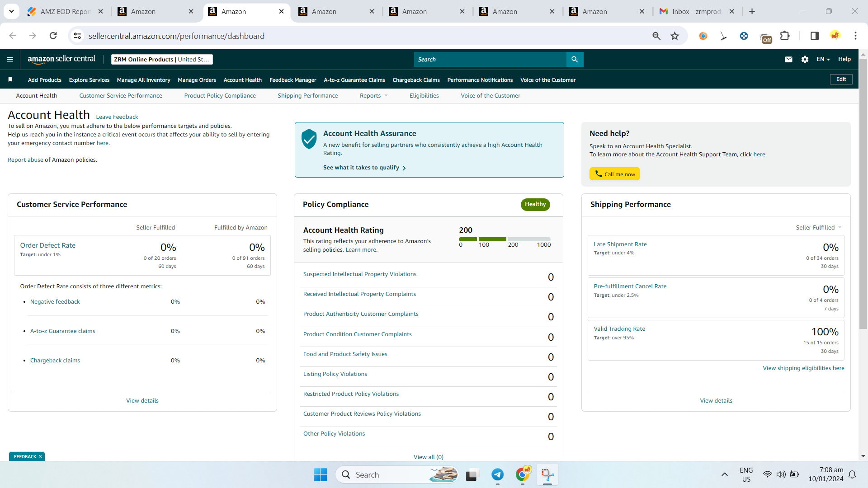Open the Seller Fulfilled dropdown in Shipping Performance
This screenshot has height=488, width=868.
click(x=819, y=227)
